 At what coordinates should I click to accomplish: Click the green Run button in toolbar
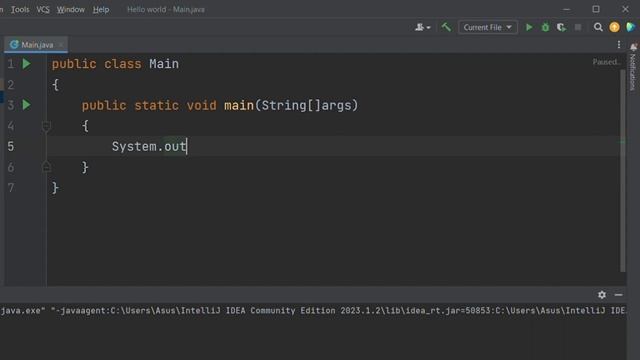point(529,27)
